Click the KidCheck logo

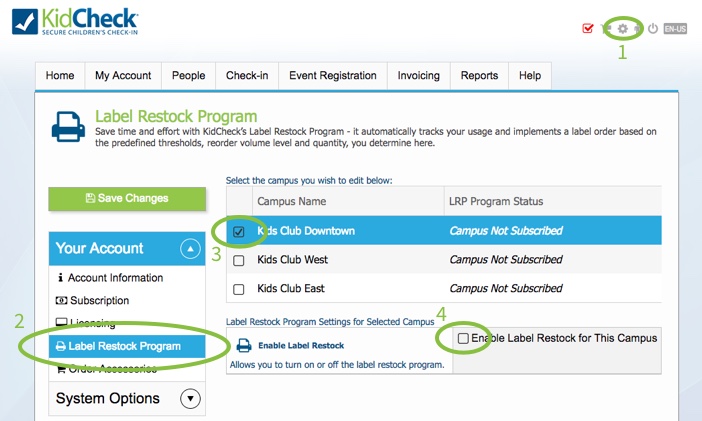click(75, 21)
